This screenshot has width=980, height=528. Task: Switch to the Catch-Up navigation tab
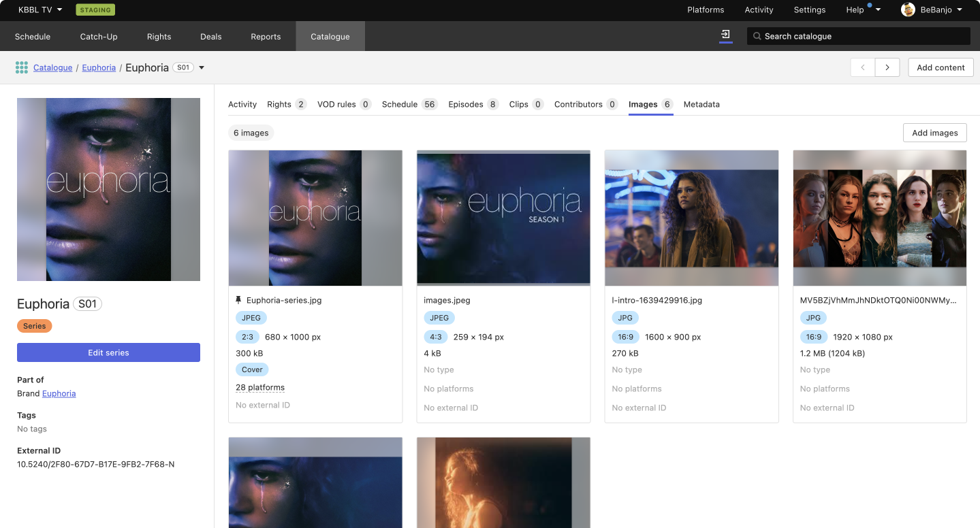pos(99,36)
